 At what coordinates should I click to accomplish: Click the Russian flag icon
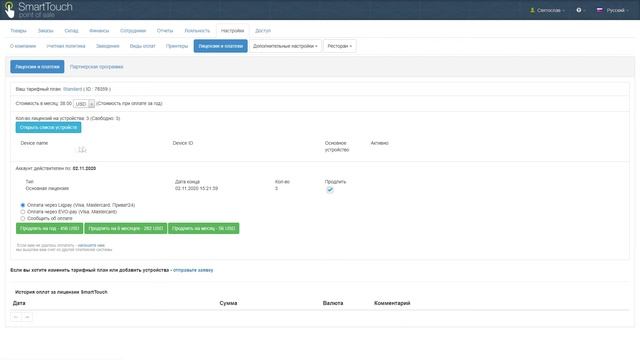pos(600,10)
